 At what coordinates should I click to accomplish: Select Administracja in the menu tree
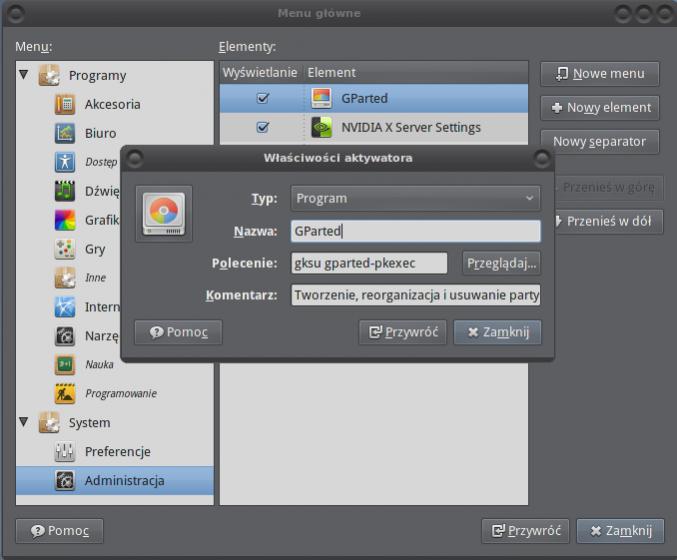pyautogui.click(x=124, y=481)
